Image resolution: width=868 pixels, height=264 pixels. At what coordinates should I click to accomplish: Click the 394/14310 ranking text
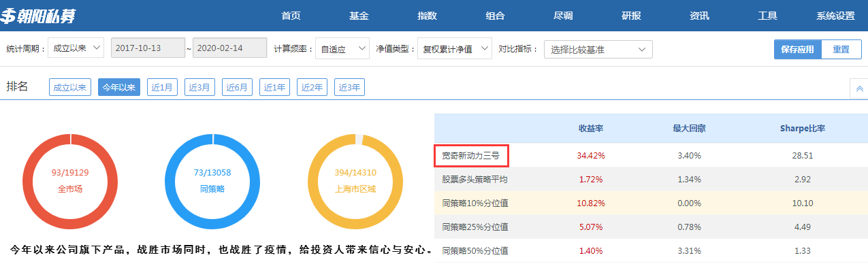[355, 172]
